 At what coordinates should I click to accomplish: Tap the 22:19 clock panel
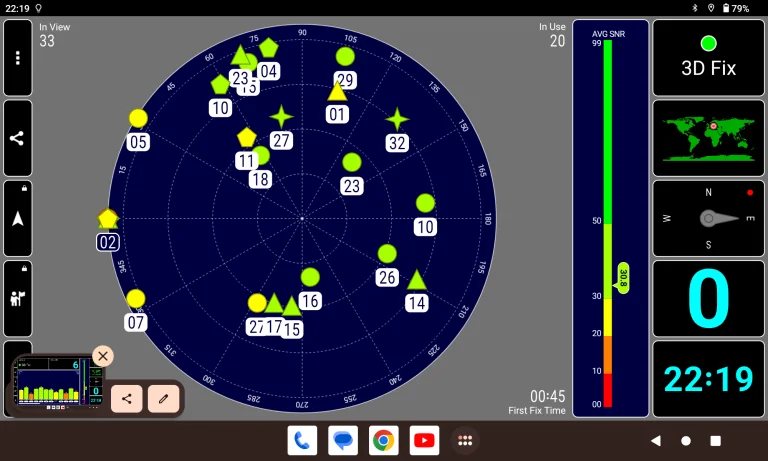708,379
